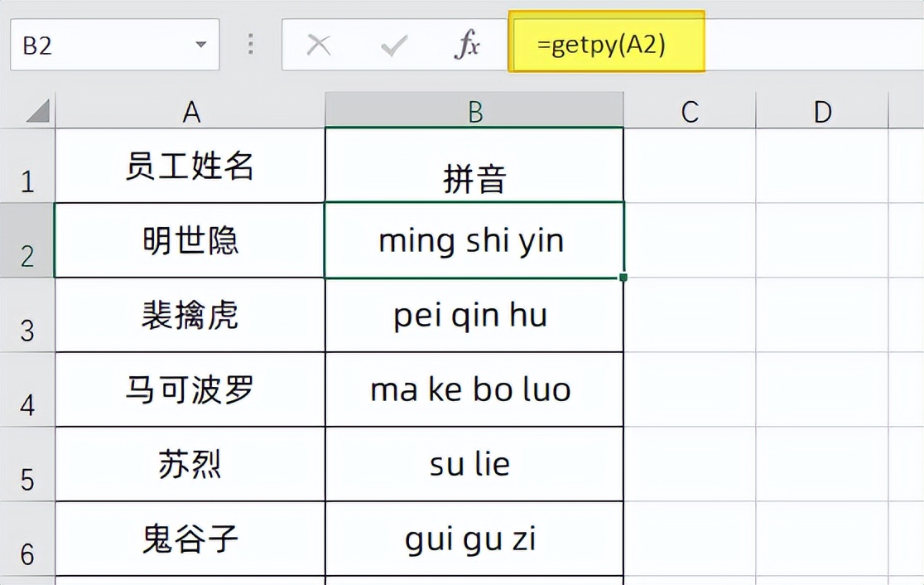Click cell B4 showing ma ke bo luo
Viewport: 924px width, 585px height.
pyautogui.click(x=474, y=389)
